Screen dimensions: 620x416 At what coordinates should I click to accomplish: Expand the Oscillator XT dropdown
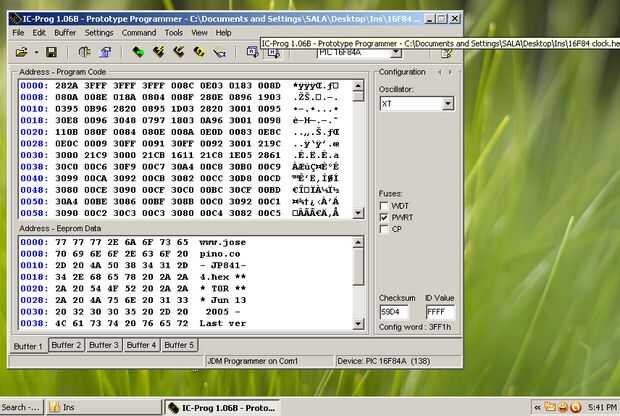(x=448, y=104)
